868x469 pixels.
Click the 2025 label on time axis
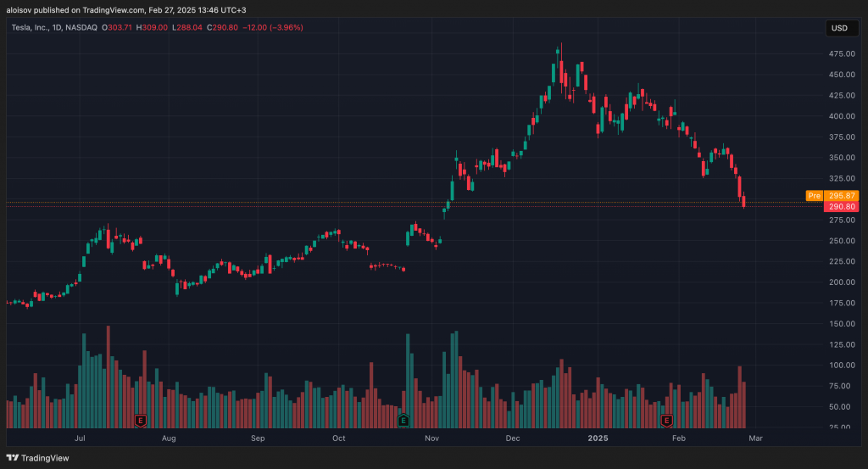(x=598, y=438)
